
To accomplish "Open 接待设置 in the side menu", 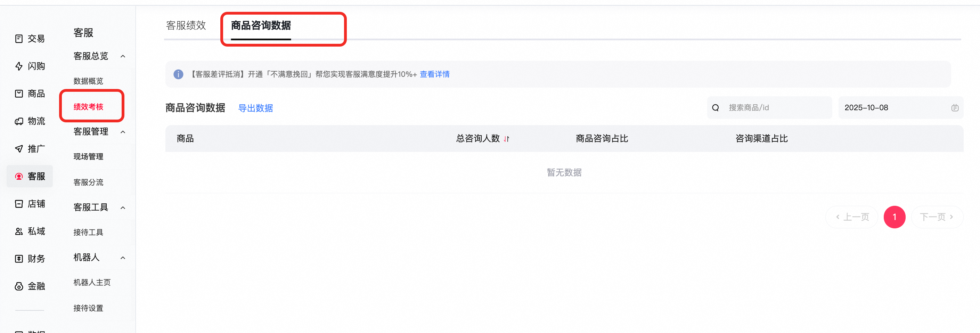I will click(x=88, y=308).
